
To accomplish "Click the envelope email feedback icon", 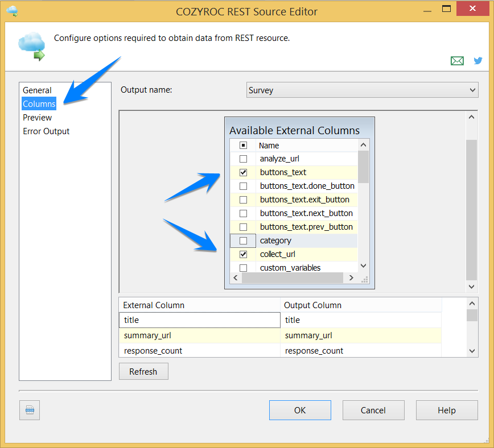I will pyautogui.click(x=457, y=60).
